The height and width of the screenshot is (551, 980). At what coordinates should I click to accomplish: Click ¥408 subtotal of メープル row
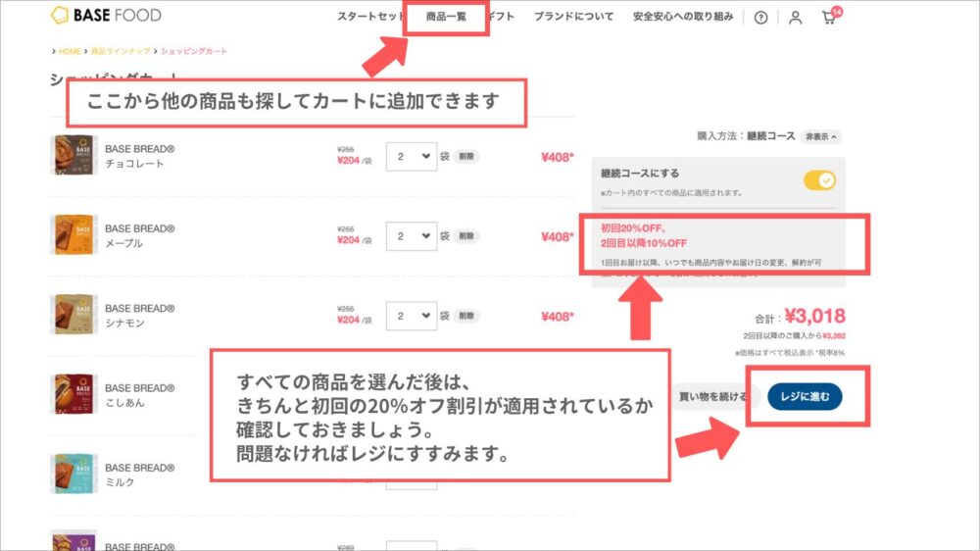(557, 236)
